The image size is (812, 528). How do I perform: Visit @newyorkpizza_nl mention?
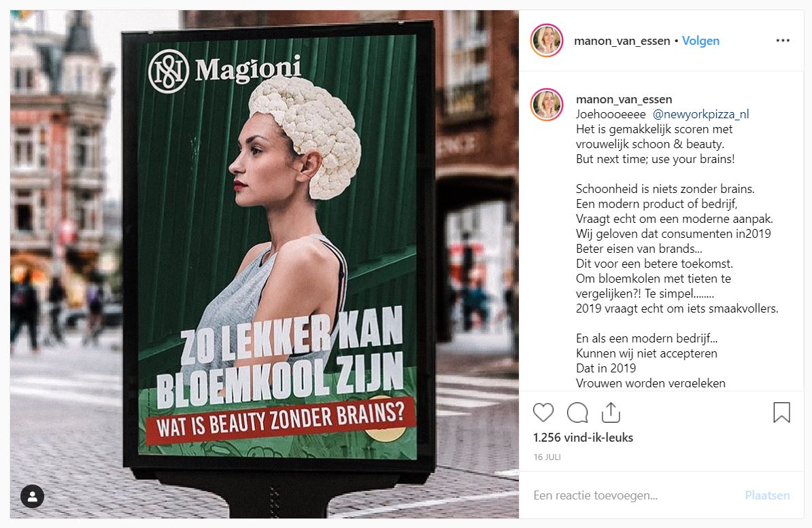700,114
